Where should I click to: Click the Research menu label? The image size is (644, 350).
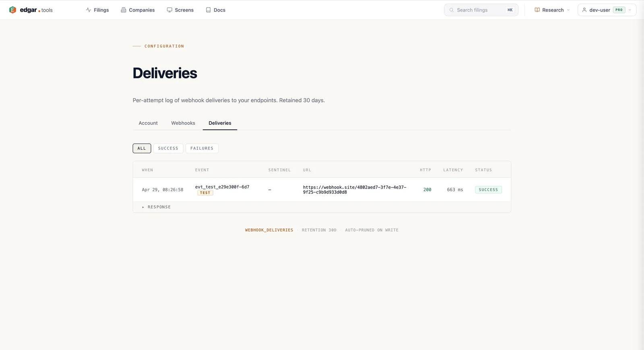[553, 10]
